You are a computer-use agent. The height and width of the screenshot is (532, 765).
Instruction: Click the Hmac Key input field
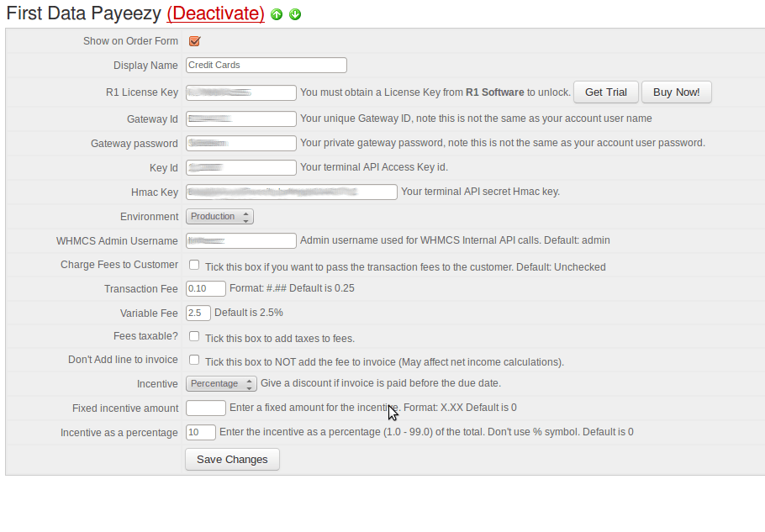291,192
